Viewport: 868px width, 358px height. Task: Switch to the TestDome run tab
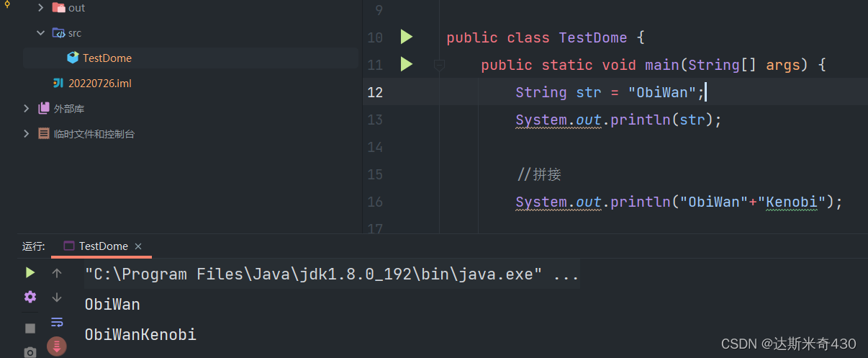tap(101, 246)
